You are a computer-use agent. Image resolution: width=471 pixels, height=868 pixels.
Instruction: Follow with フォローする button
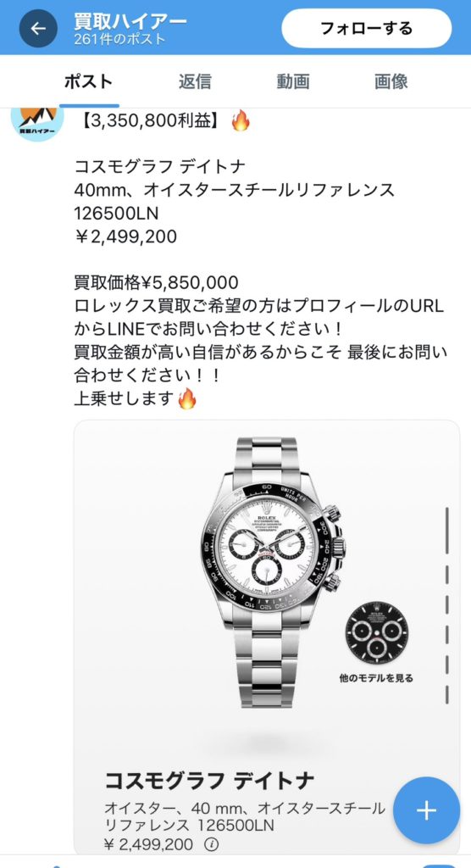[367, 28]
